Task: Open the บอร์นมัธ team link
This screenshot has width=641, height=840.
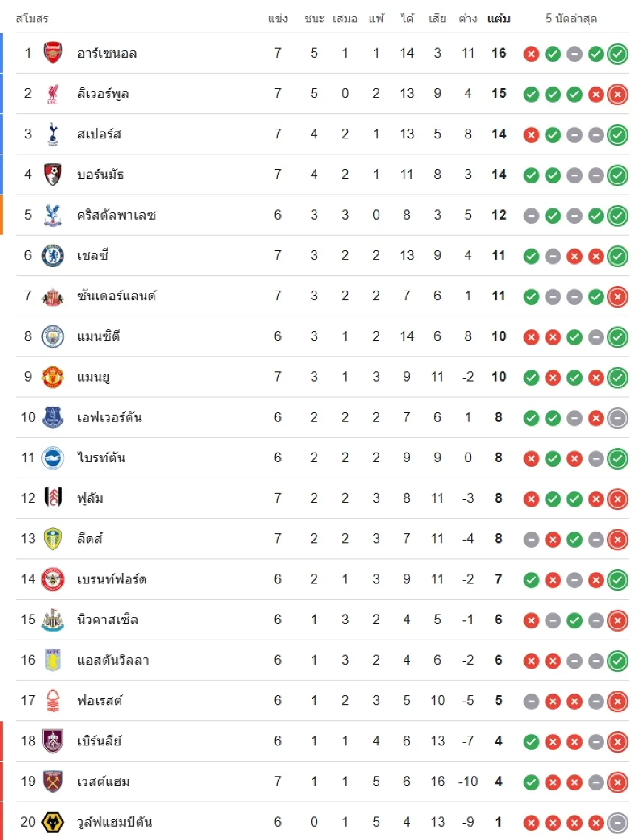Action: pyautogui.click(x=100, y=175)
